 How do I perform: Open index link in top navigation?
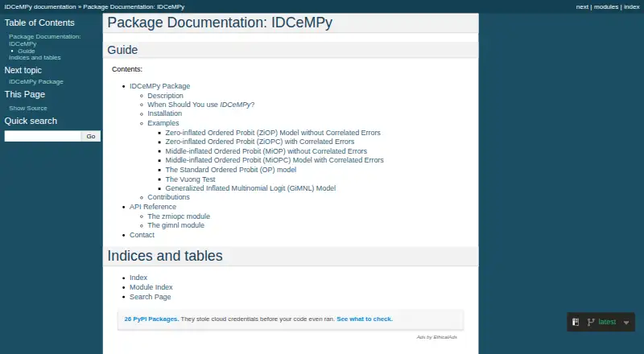[632, 7]
